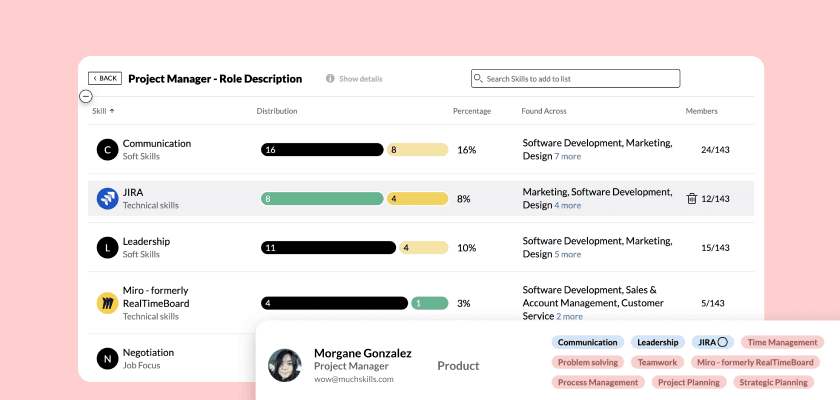This screenshot has height=400, width=840.
Task: Click the Teamwork skill tag
Action: (657, 362)
